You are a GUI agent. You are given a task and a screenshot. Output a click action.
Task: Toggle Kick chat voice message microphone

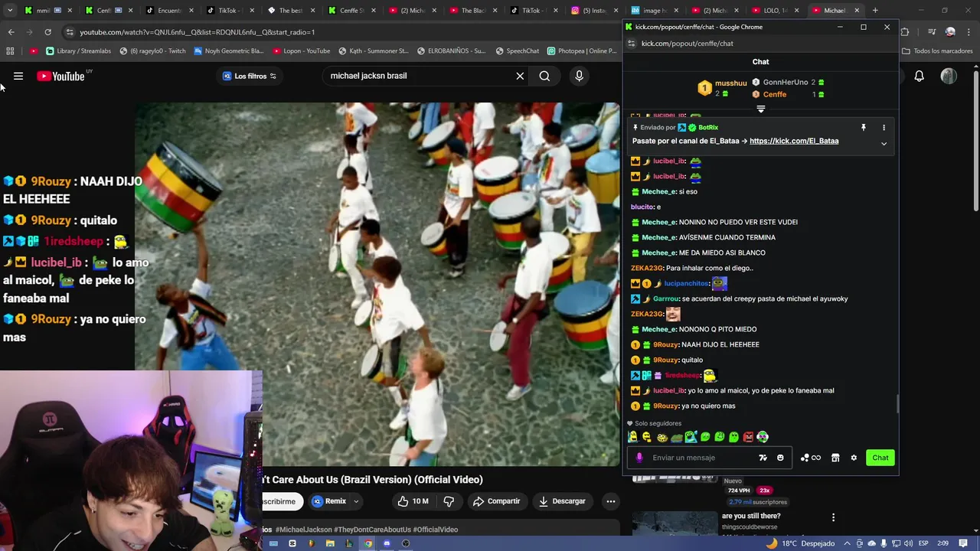[639, 458]
